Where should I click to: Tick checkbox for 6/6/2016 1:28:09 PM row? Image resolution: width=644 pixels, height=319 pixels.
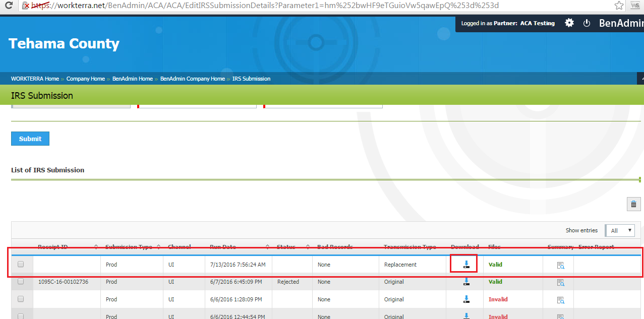point(21,299)
